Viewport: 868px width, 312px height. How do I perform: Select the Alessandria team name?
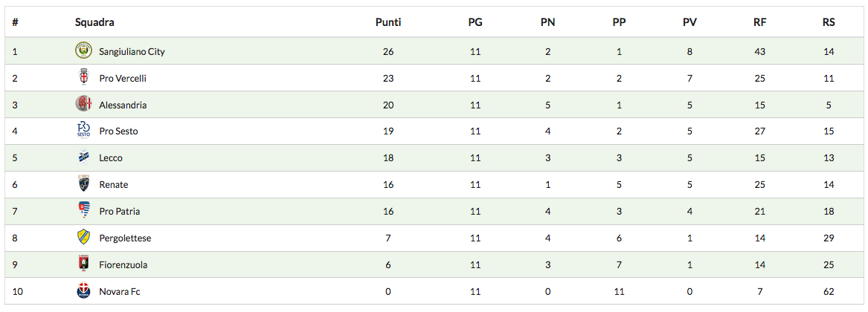123,105
